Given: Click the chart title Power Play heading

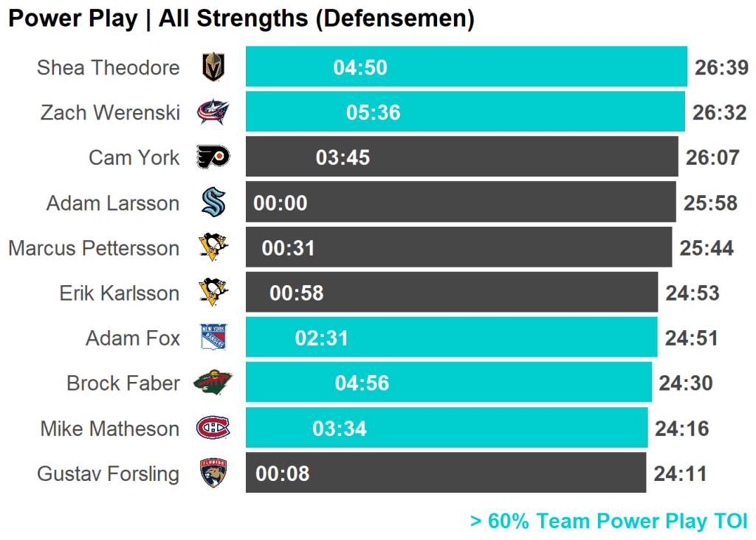Looking at the screenshot, I should (x=241, y=19).
